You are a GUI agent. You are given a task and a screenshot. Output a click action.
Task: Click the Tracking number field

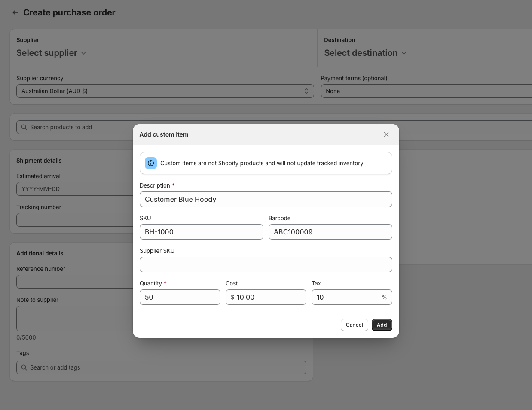(75, 220)
